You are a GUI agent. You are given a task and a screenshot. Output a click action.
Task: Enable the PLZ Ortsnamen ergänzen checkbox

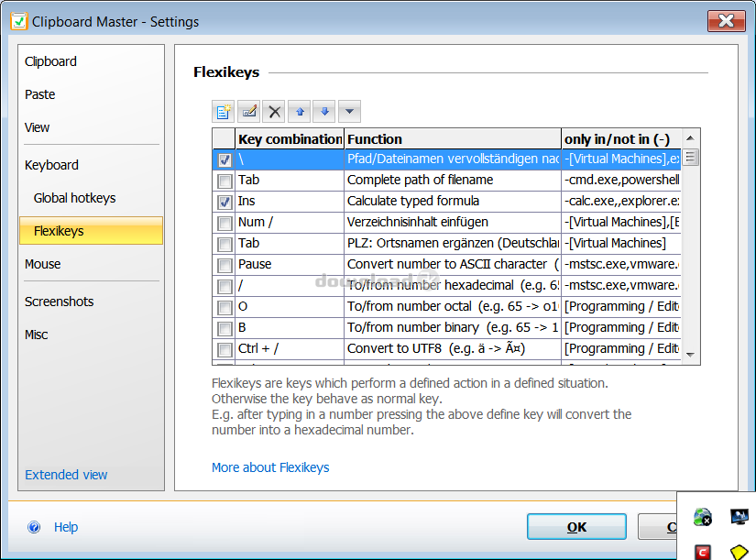(225, 244)
